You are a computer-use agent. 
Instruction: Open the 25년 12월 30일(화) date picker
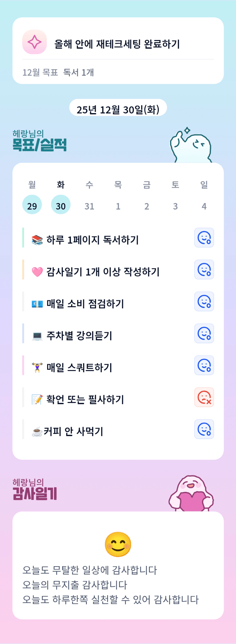point(118,109)
